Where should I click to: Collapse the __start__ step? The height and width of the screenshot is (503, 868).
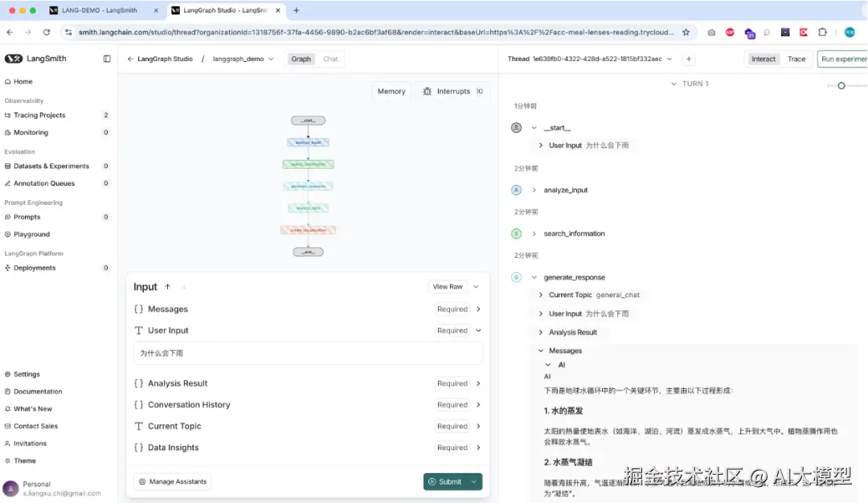pyautogui.click(x=534, y=128)
